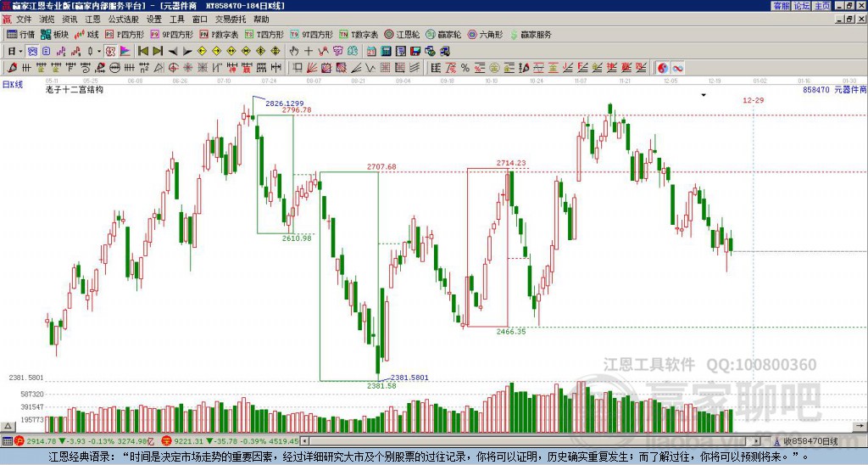The height and width of the screenshot is (465, 868).
Task: Open the T四方形 time square tool
Action: tap(264, 34)
